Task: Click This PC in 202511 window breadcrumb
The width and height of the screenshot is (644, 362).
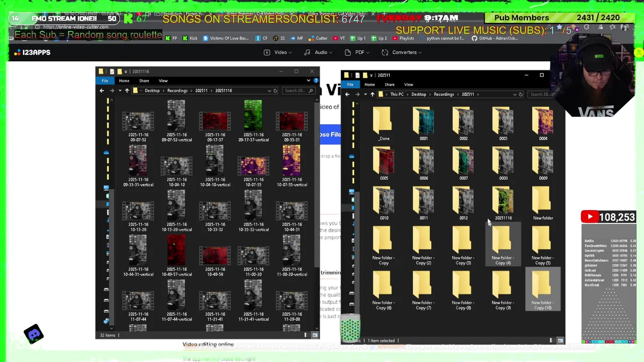Action: (x=397, y=94)
